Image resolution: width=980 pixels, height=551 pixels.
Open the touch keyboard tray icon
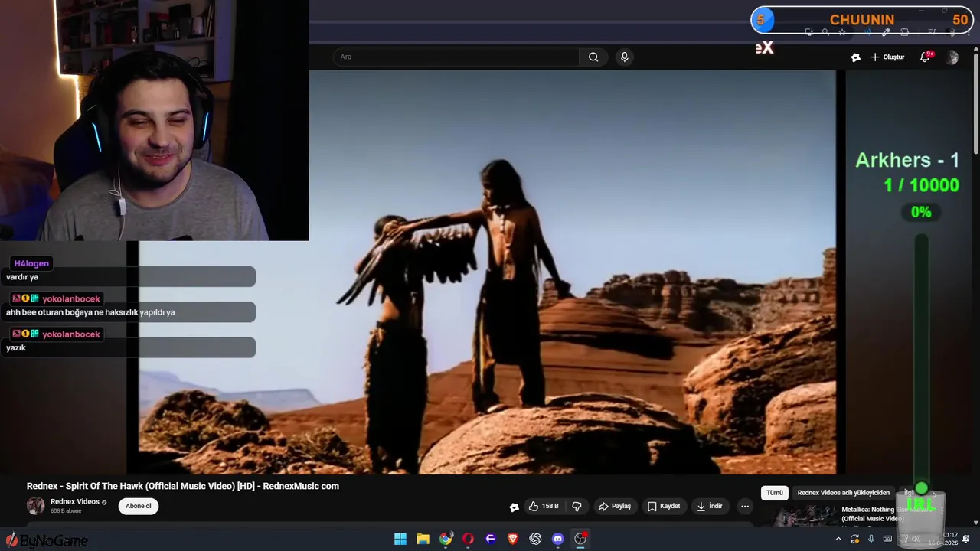pyautogui.click(x=887, y=539)
